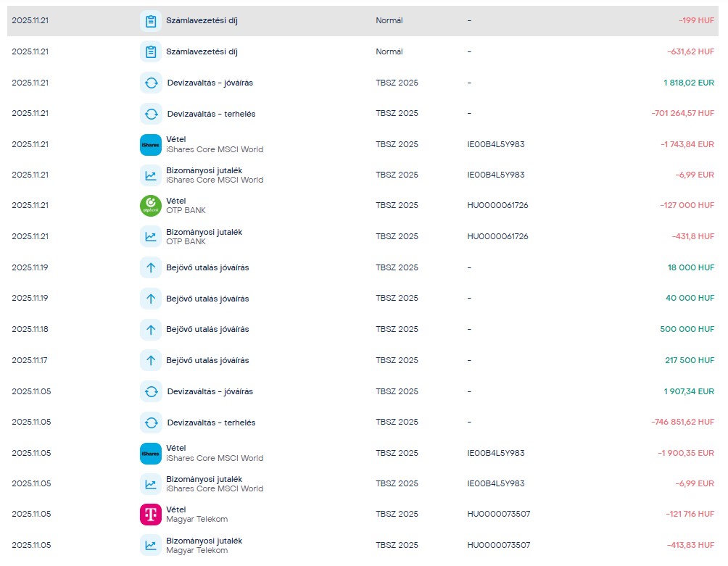Click clipboard icon of the -199 HUF fee row

pyautogui.click(x=150, y=21)
